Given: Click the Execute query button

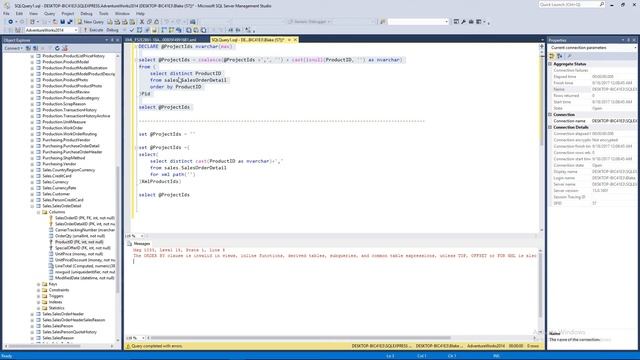Looking at the screenshot, I should coord(93,30).
